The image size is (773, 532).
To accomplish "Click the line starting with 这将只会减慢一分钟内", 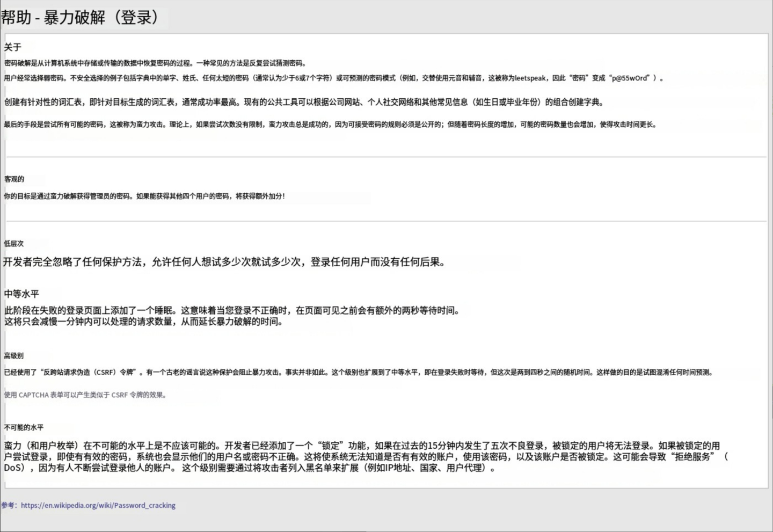I will pyautogui.click(x=143, y=322).
